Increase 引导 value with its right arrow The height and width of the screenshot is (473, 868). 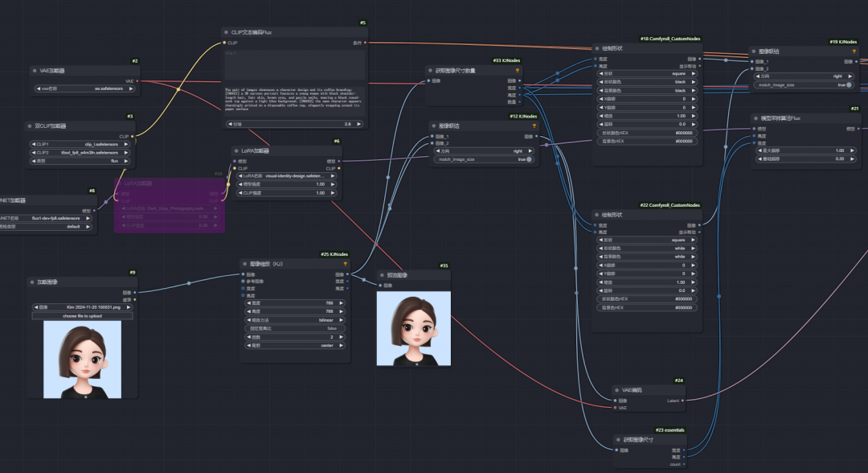pos(359,124)
